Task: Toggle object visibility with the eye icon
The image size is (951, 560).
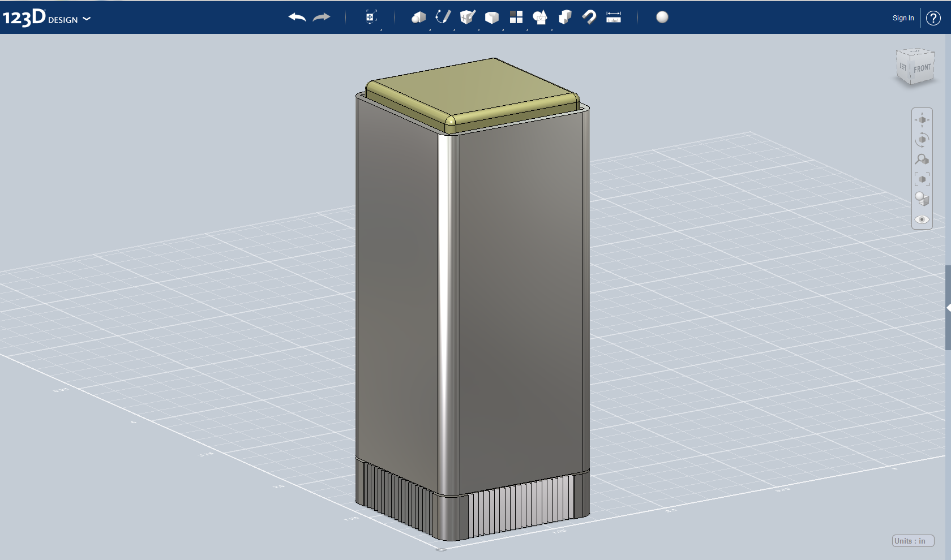Action: tap(922, 219)
